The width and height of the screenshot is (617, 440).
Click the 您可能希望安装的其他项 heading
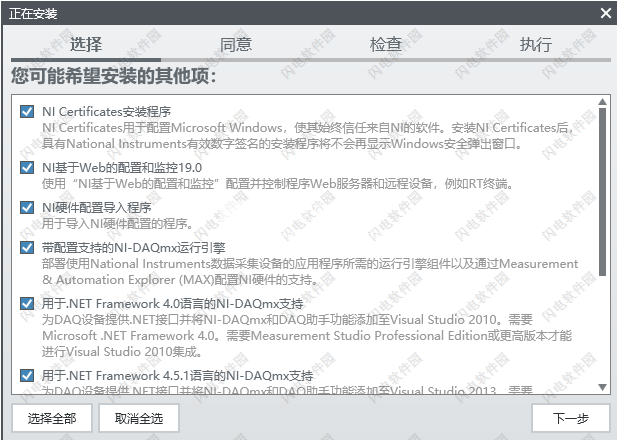pos(114,76)
